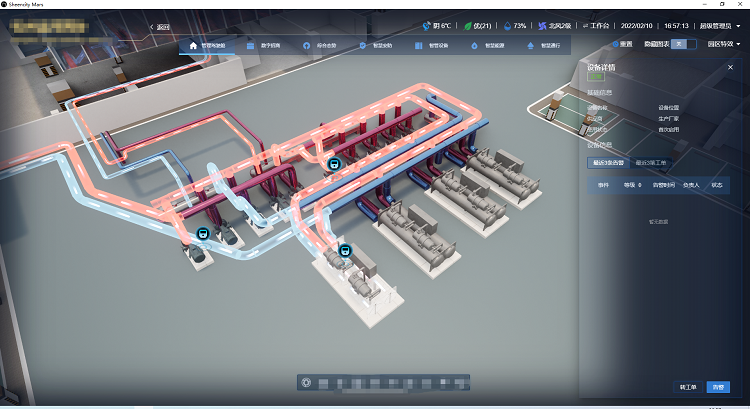Switch to the 最近3条工单 tab

tap(651, 163)
